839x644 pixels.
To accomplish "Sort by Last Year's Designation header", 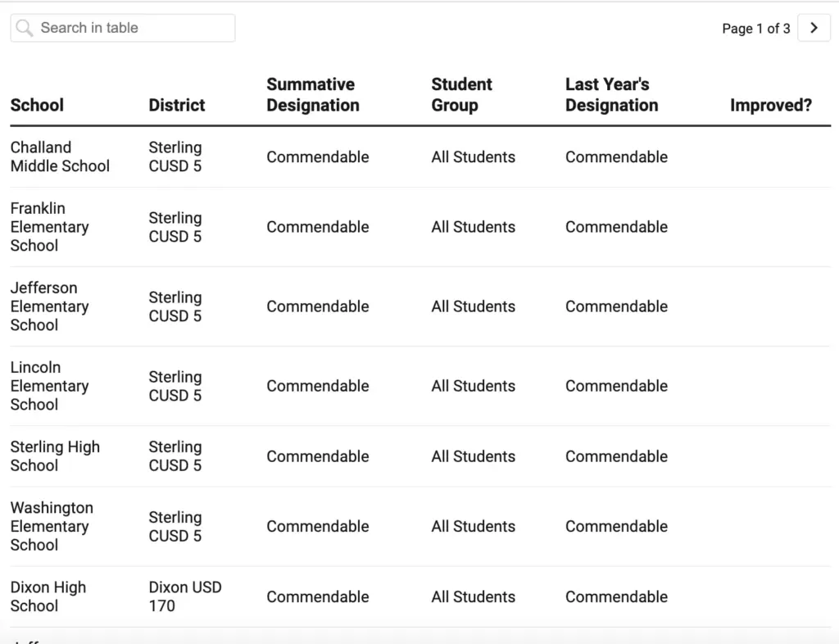I will [611, 95].
